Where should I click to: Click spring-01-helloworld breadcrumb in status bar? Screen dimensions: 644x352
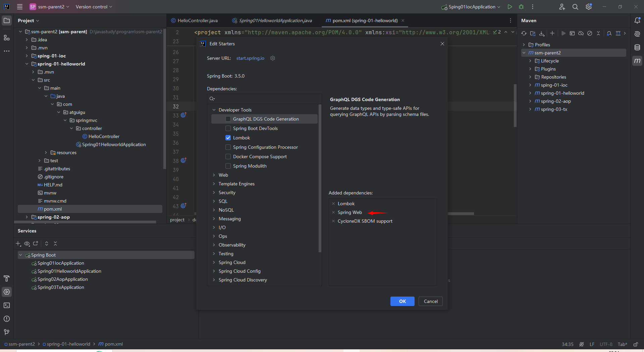coord(66,344)
